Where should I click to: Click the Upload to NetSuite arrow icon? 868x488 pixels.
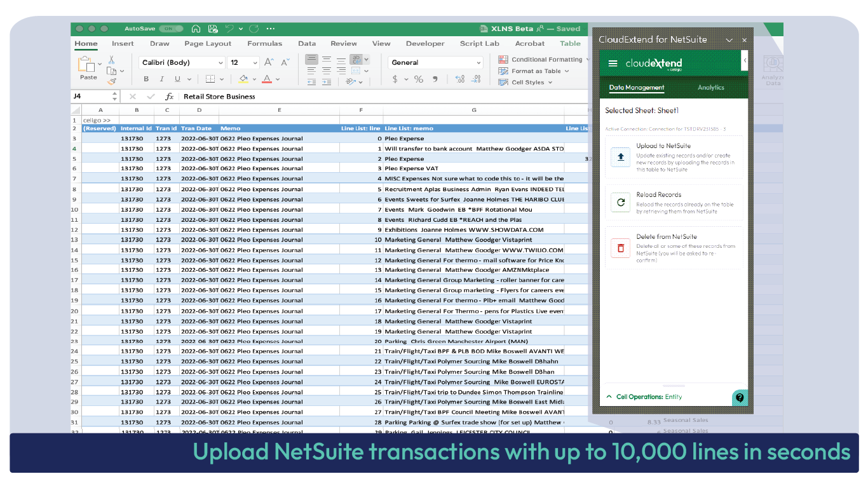(x=621, y=157)
